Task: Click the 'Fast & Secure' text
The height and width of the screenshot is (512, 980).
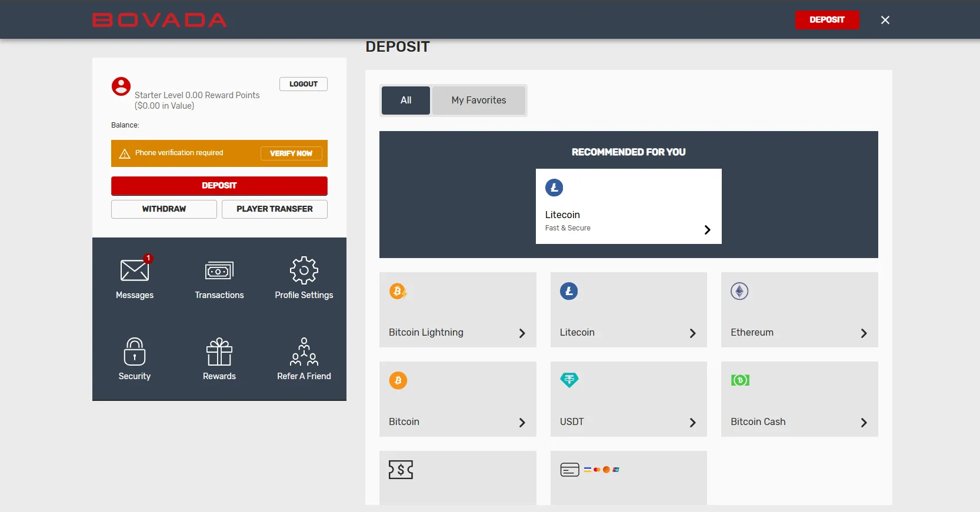Action: point(568,228)
